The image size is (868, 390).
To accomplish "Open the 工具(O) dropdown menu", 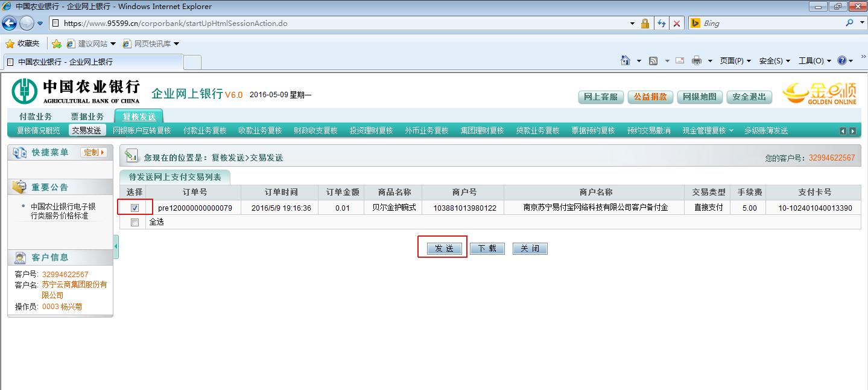I will [814, 61].
